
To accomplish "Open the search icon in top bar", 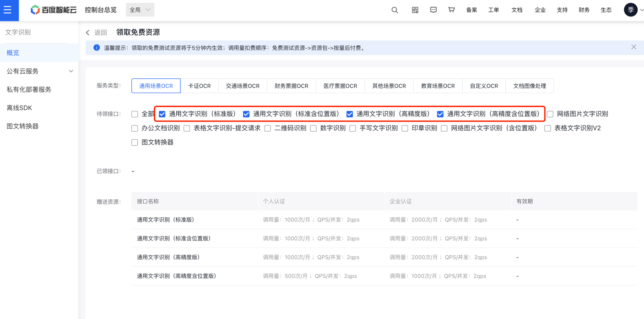I will click(395, 10).
